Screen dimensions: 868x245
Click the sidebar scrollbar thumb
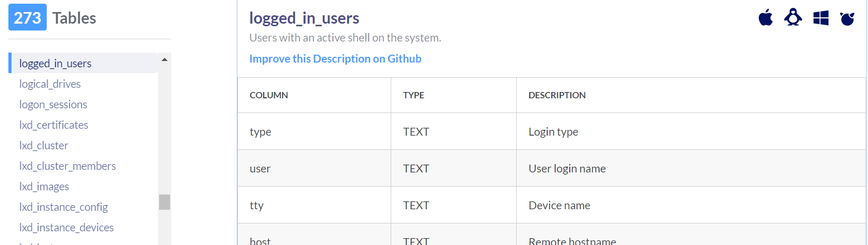point(164,202)
